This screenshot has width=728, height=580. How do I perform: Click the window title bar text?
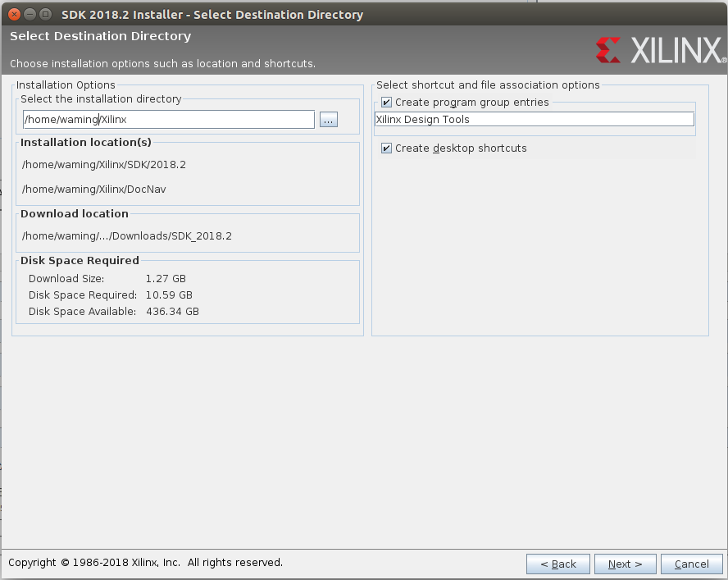click(212, 15)
